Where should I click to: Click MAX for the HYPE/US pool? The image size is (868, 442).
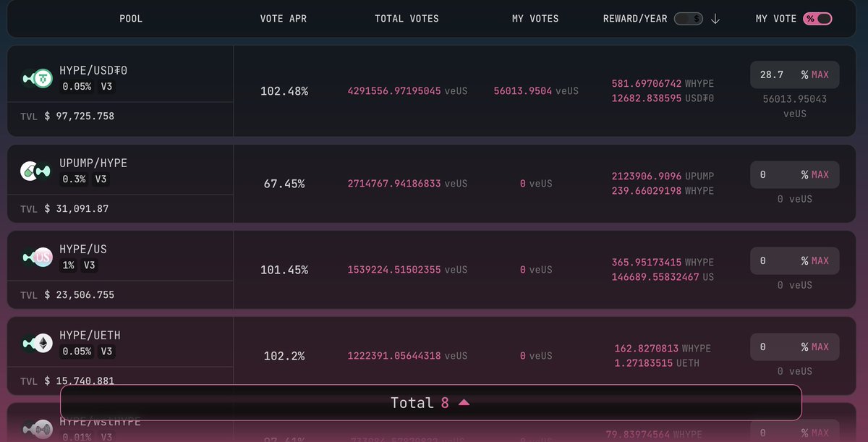point(820,260)
